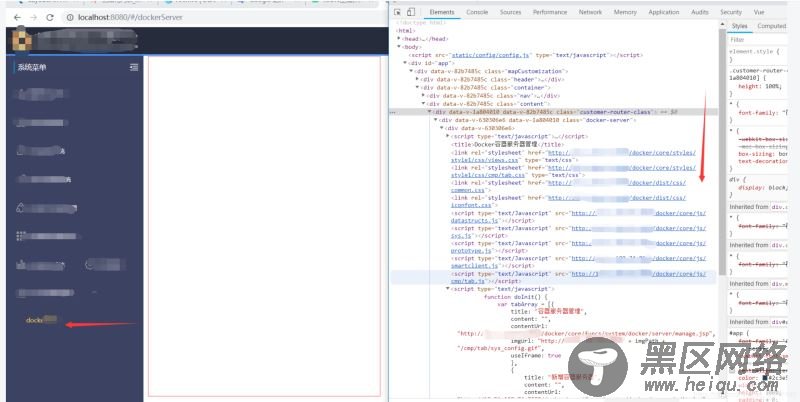Expand the head node in the DOM tree
The image size is (800, 402).
tap(399, 39)
